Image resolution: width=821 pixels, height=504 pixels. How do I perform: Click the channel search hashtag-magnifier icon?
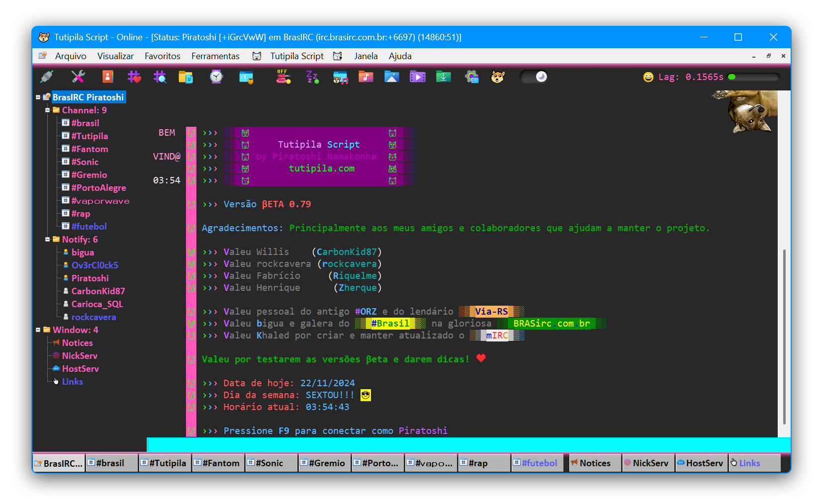160,77
